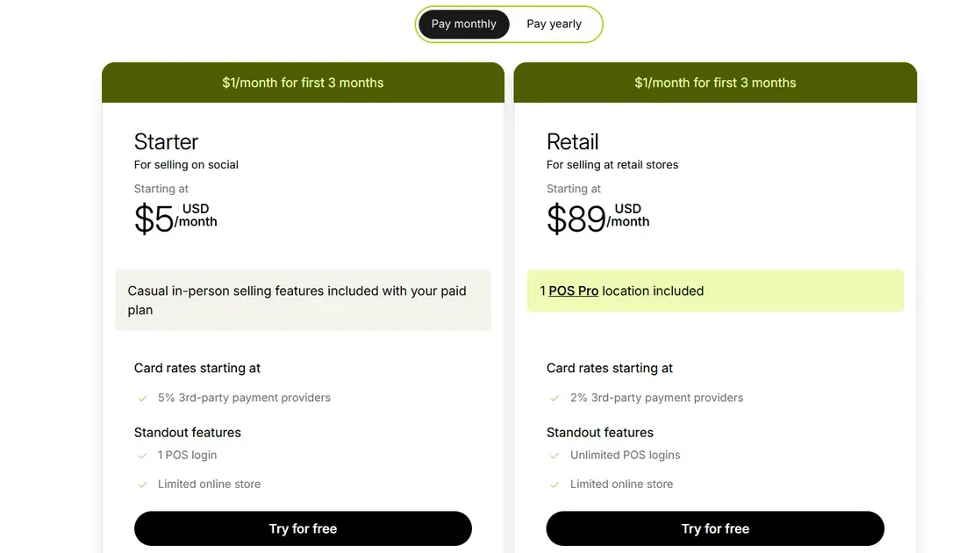
Task: Click the $89 USD/month price
Action: (x=597, y=217)
